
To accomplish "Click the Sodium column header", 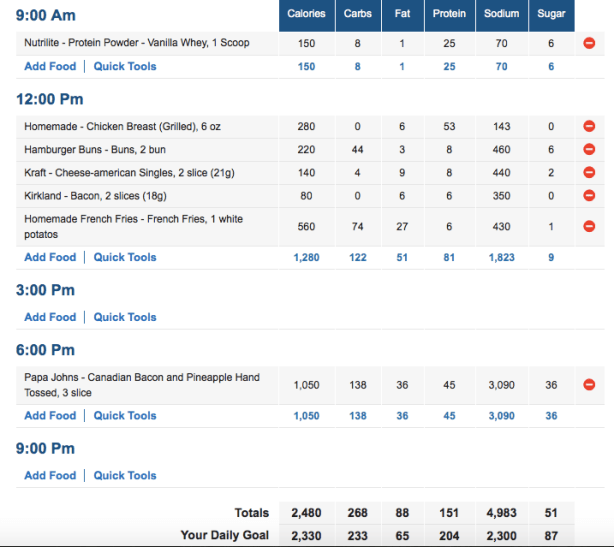I will 501,14.
